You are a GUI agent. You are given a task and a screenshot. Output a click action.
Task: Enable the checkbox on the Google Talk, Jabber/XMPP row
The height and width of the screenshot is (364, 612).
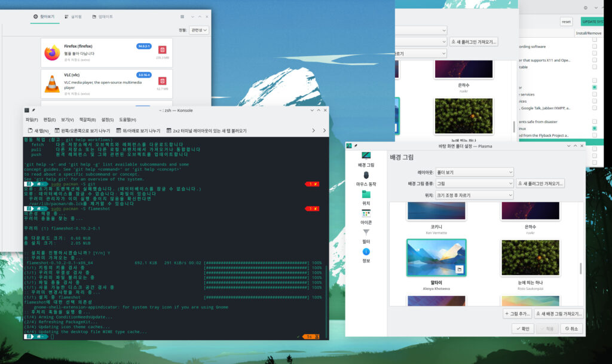pos(595,108)
